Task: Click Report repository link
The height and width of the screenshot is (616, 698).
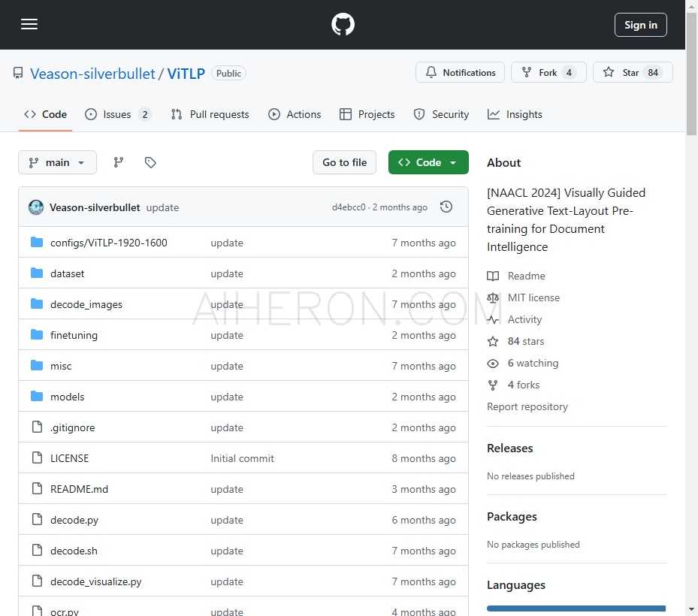Action: pos(527,407)
